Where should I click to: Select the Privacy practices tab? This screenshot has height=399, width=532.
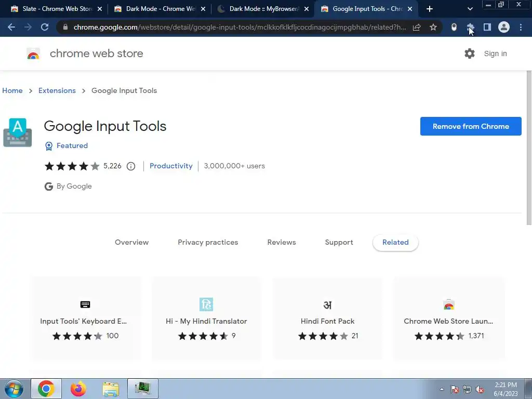[208, 242]
